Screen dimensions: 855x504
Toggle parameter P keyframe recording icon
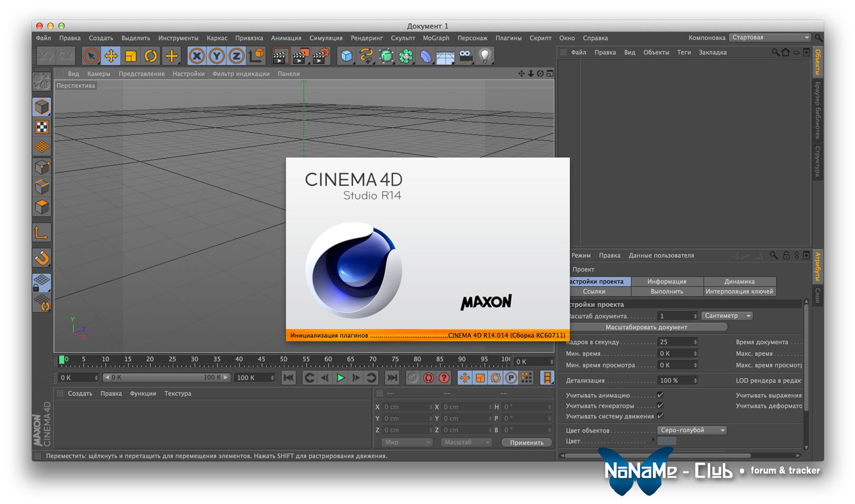pyautogui.click(x=511, y=378)
